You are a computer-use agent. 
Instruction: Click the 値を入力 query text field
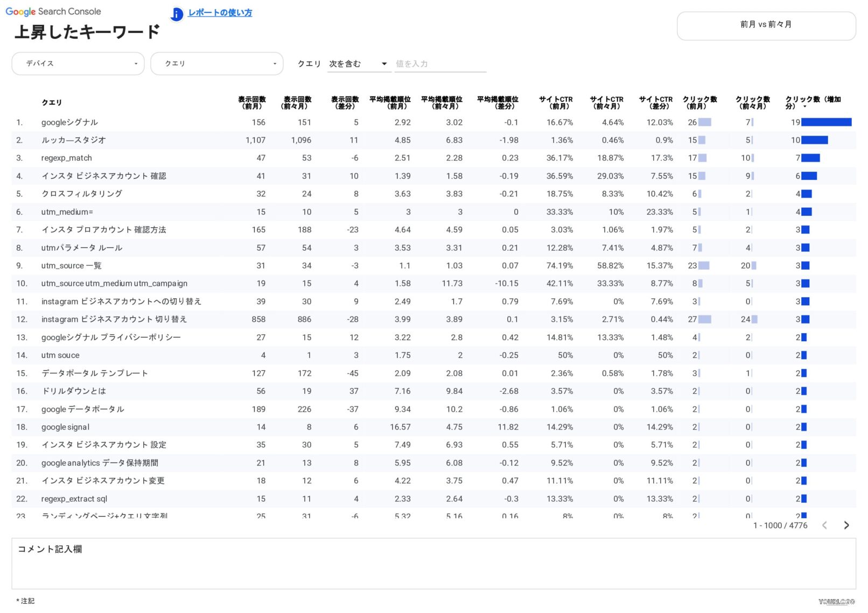(x=440, y=64)
